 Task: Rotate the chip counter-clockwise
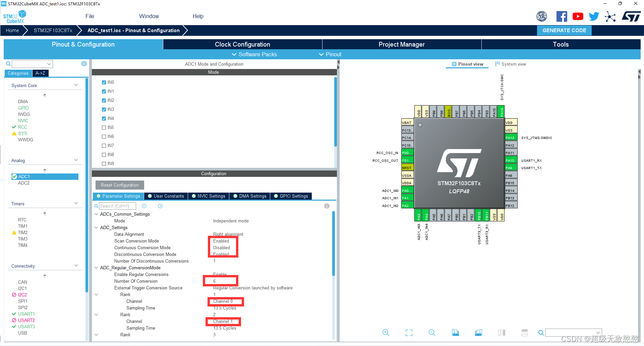478,333
